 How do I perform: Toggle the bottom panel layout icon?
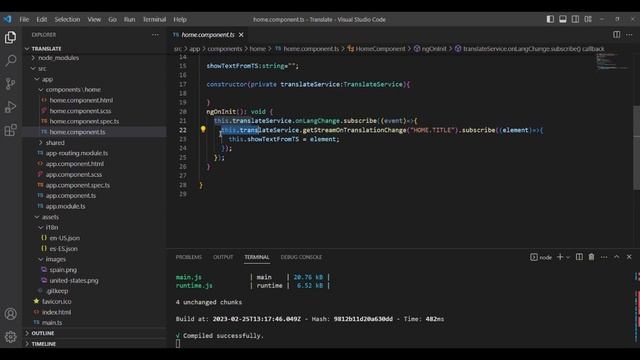tap(562, 19)
